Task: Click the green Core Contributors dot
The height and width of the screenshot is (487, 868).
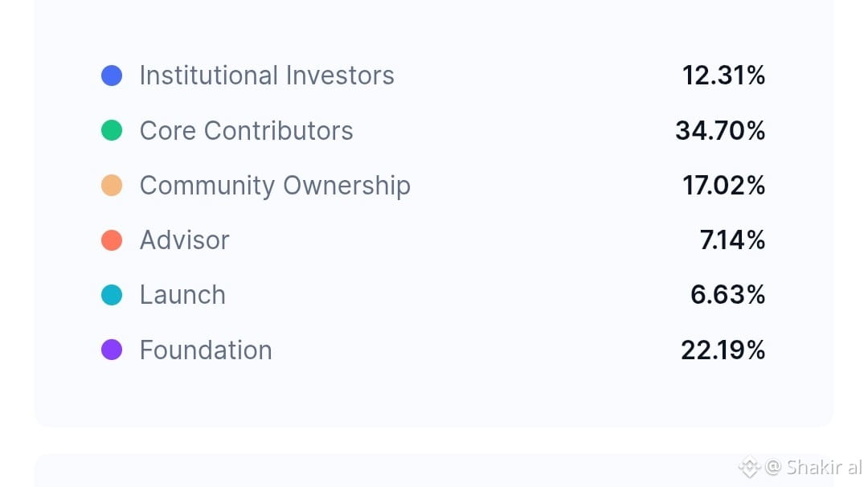Action: click(x=112, y=130)
